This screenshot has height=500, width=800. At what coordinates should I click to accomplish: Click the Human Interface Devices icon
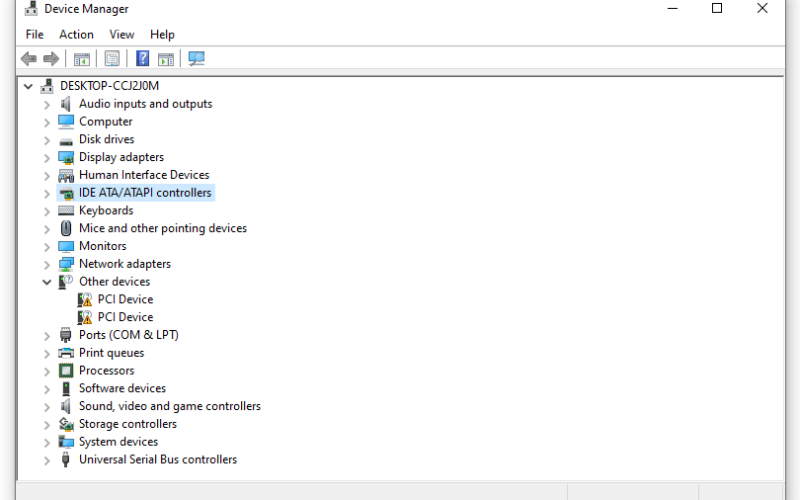(66, 176)
